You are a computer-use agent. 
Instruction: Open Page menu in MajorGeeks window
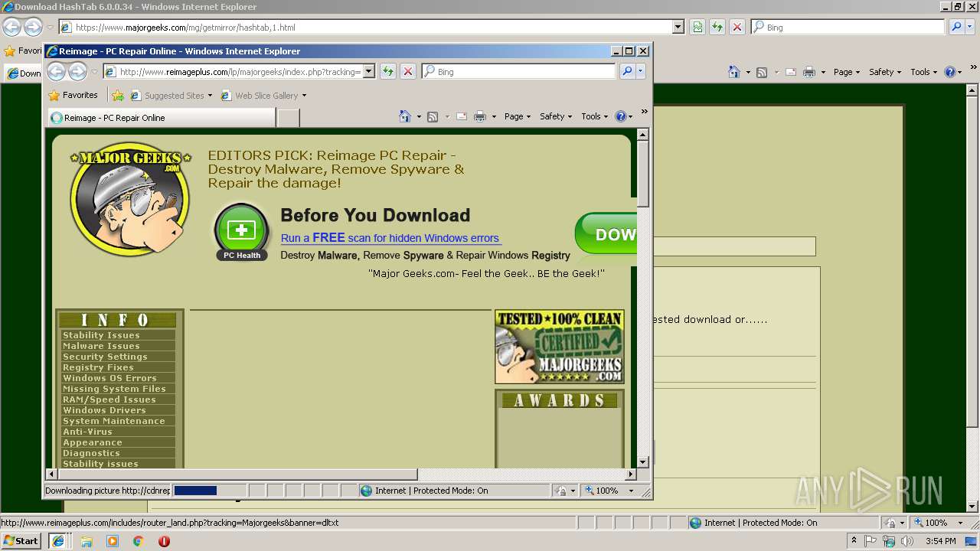[847, 72]
